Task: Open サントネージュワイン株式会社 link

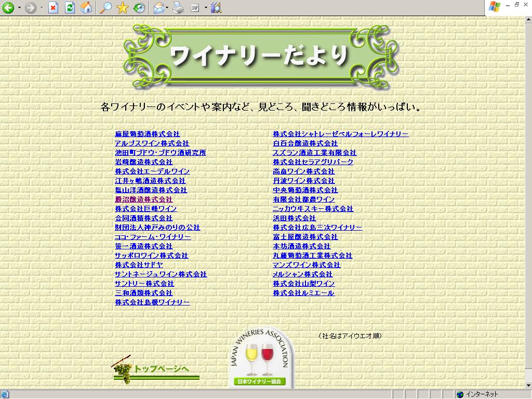Action: (161, 274)
